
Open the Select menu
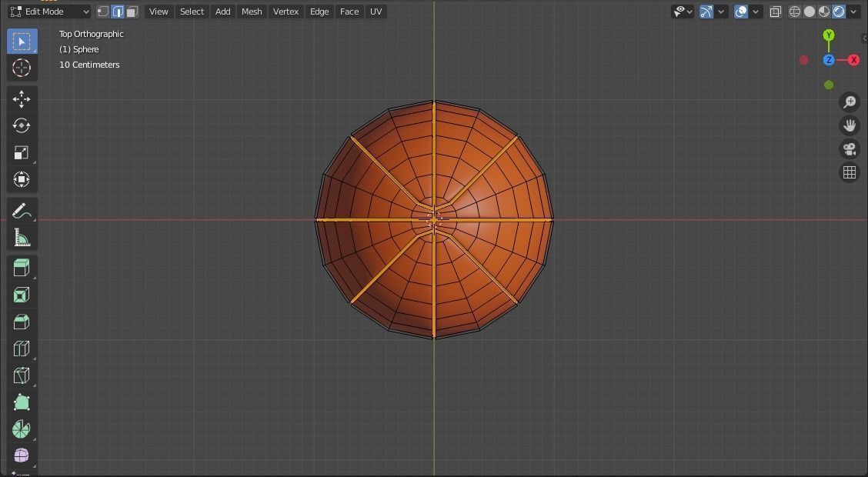[192, 12]
